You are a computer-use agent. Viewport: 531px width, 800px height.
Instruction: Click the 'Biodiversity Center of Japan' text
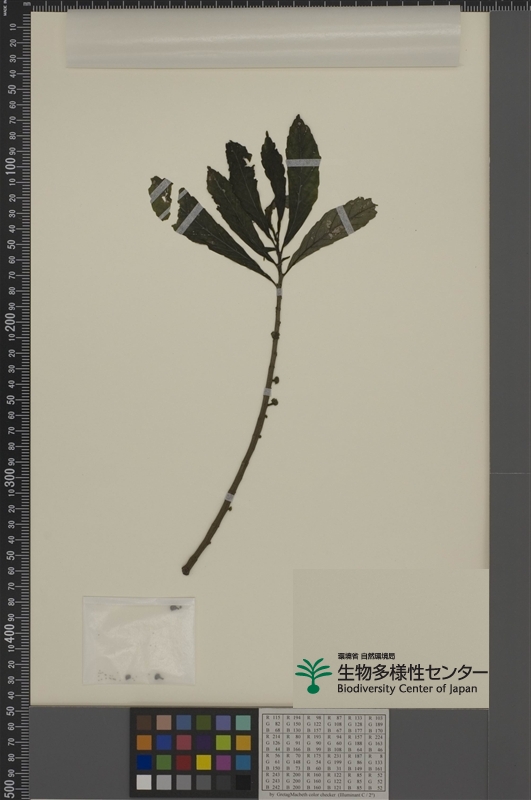pos(407,689)
